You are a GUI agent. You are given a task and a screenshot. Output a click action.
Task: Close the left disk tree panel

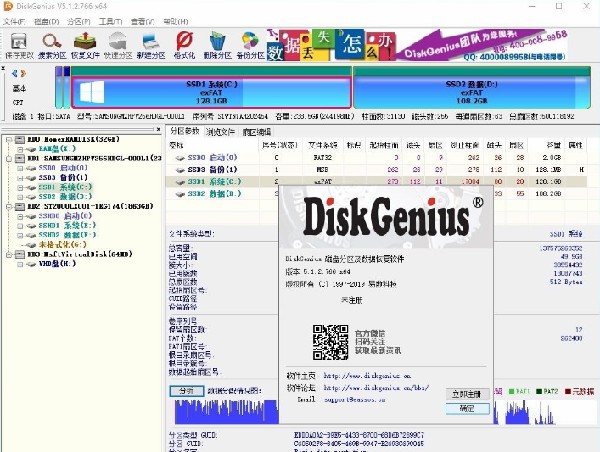[x=158, y=129]
